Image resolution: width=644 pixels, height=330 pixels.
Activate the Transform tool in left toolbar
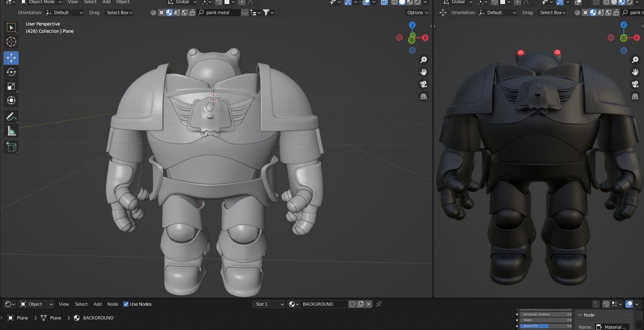coord(11,100)
